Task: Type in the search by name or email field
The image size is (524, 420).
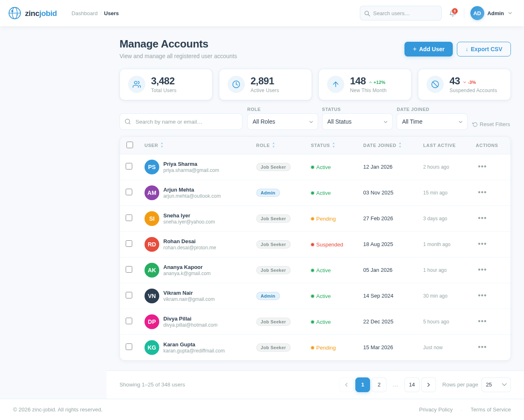Action: pyautogui.click(x=181, y=122)
